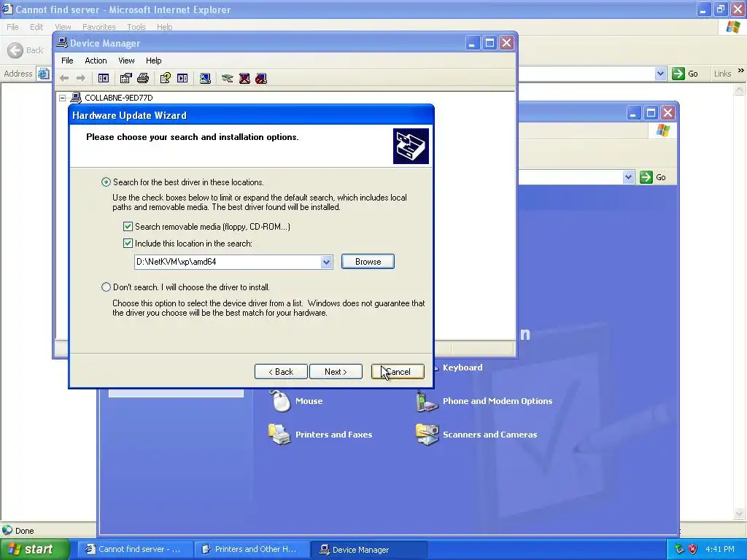This screenshot has height=560, width=747.
Task: Click Scan for hardware changes icon
Action: (x=205, y=78)
